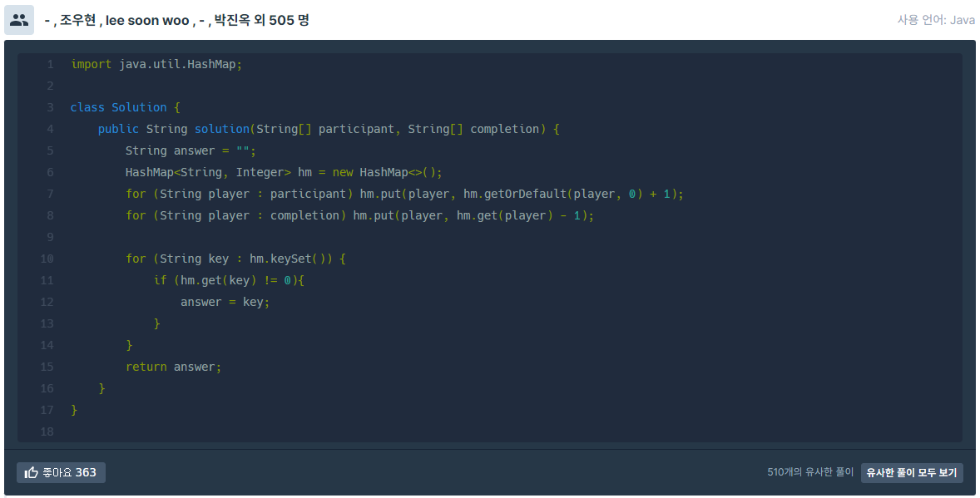Click the 사용 언어: Java label

tap(936, 20)
